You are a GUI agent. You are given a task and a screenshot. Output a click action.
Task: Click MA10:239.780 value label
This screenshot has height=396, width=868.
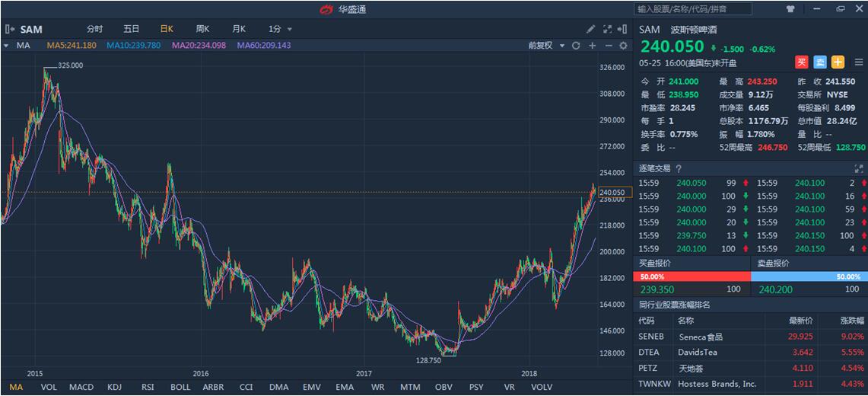133,46
